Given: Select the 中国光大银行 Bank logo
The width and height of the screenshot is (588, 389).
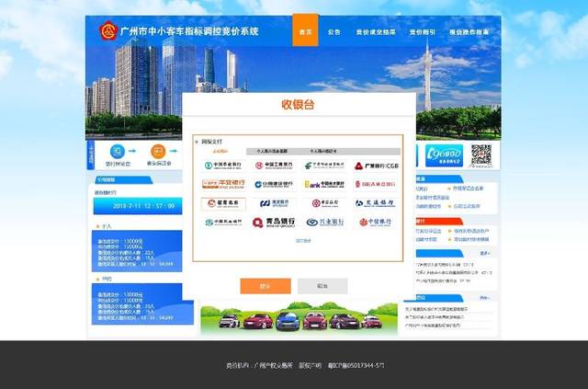Looking at the screenshot, I should click(324, 184).
